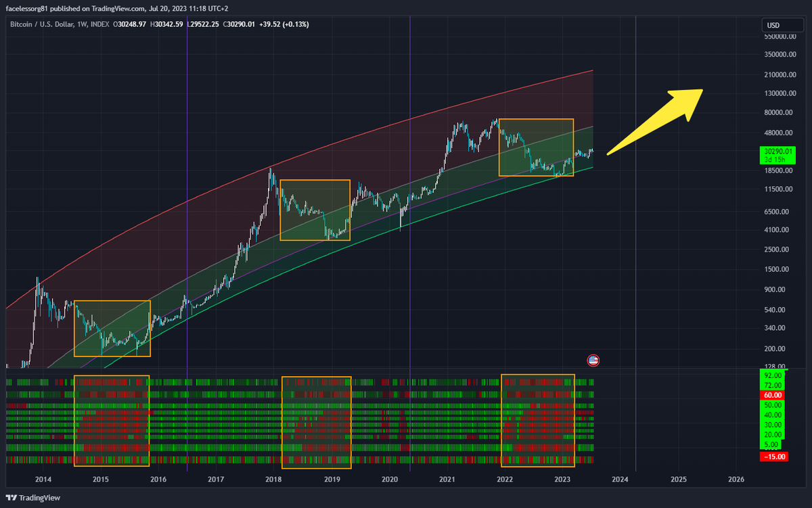Click the US flag economic event icon
Screen dimensions: 812x508
[593, 361]
